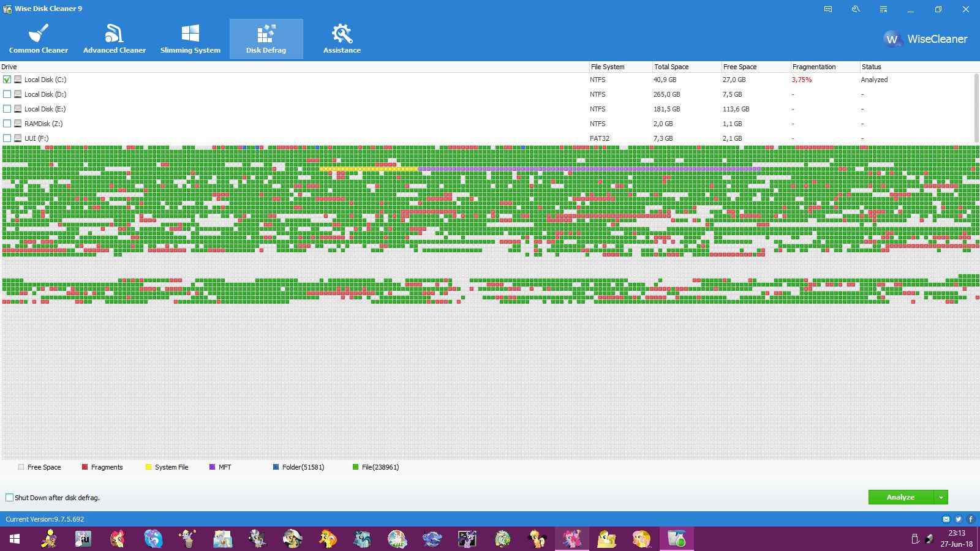Open the Slimming System tab

tap(190, 39)
